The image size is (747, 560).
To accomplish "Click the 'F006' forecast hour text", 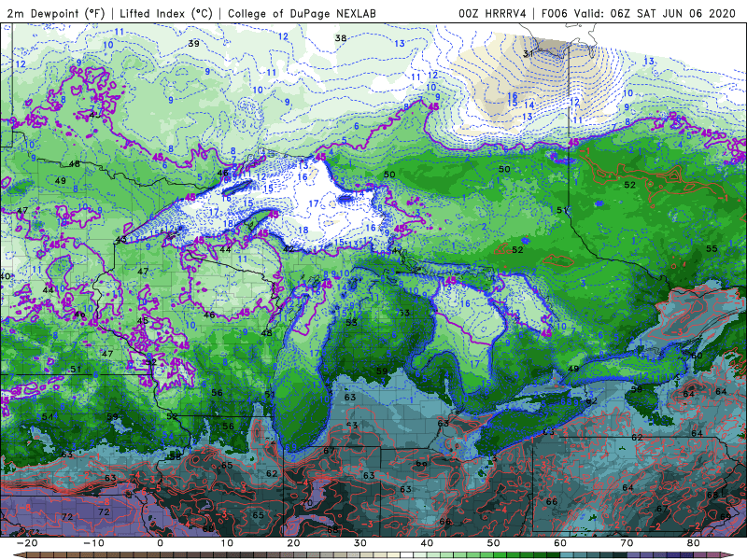I will click(554, 13).
